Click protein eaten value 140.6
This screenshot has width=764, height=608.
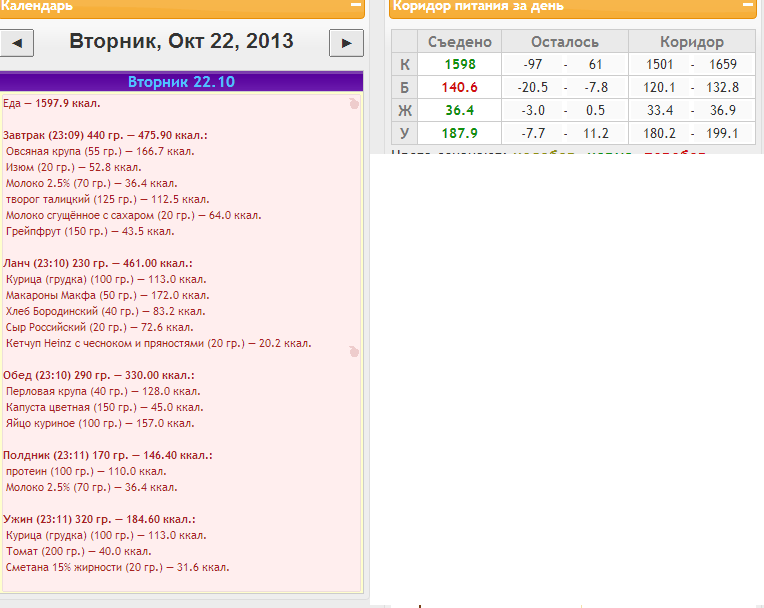pos(459,87)
